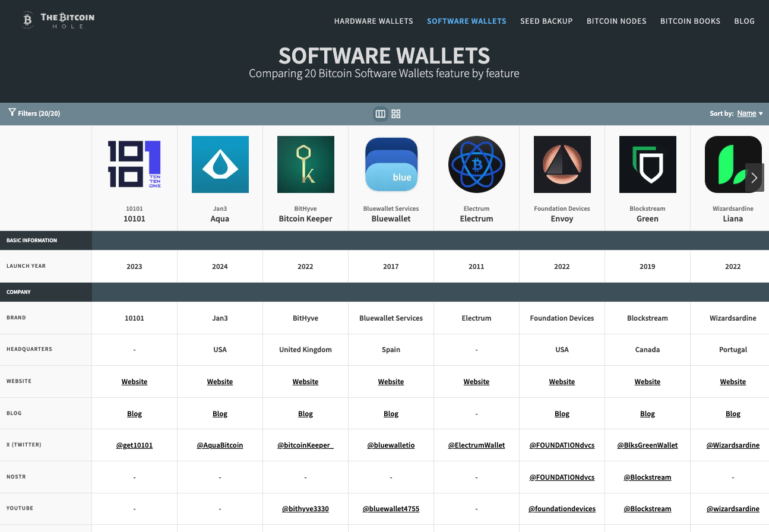Open 10101 Website link

tap(135, 382)
